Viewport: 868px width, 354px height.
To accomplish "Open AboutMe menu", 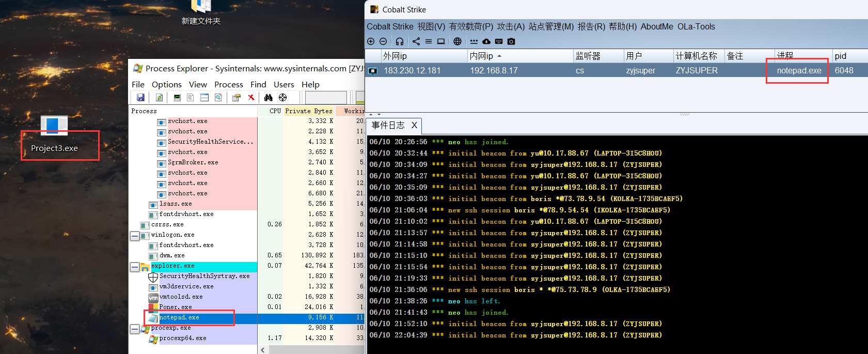I will (657, 26).
